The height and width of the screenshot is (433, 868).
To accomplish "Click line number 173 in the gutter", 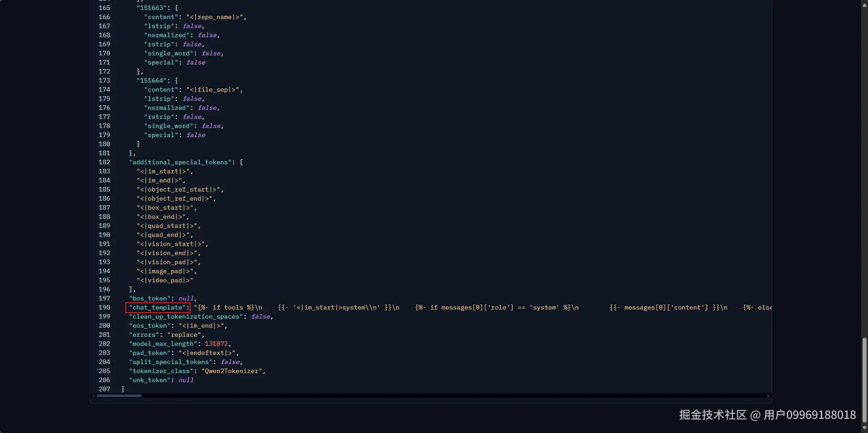I will point(104,81).
